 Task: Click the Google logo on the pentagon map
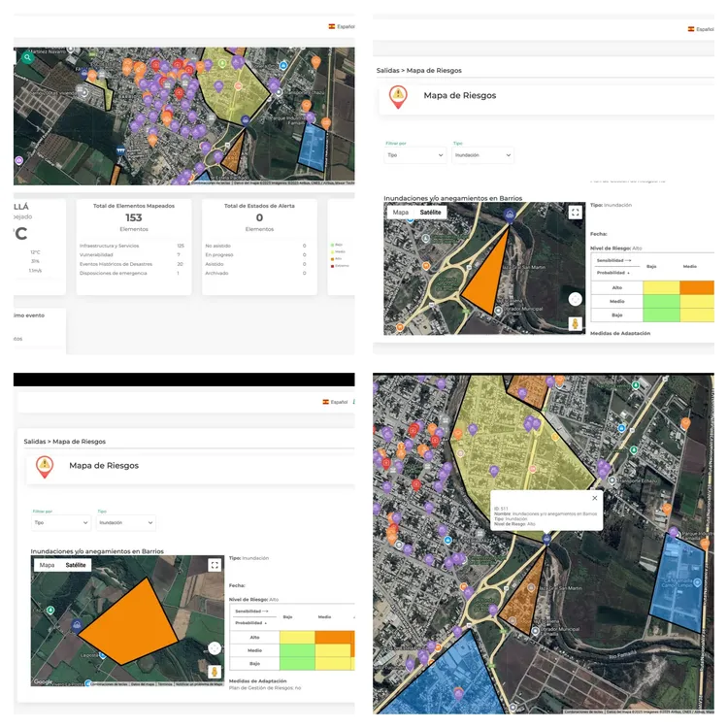pos(43,682)
